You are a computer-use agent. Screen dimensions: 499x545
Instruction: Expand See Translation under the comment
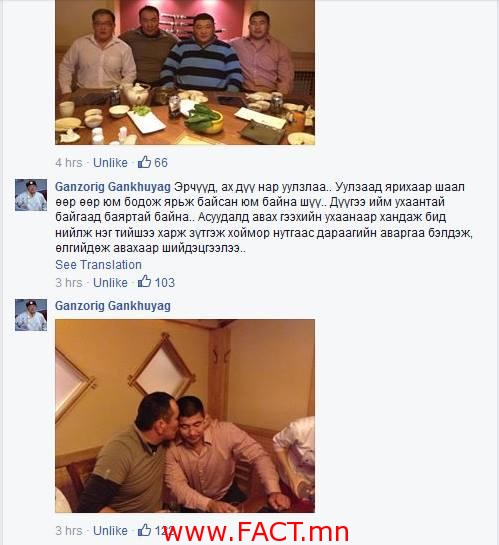pos(98,265)
